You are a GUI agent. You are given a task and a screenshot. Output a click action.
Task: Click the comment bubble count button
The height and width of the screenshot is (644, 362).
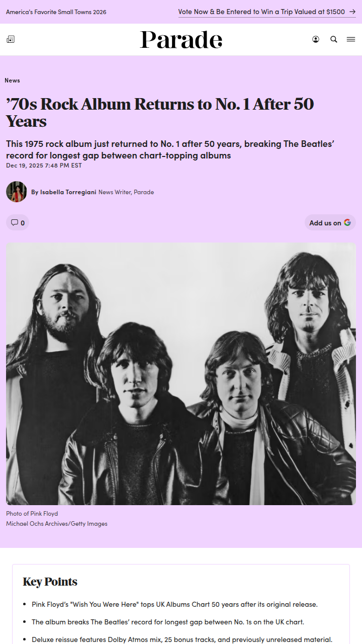tap(18, 222)
